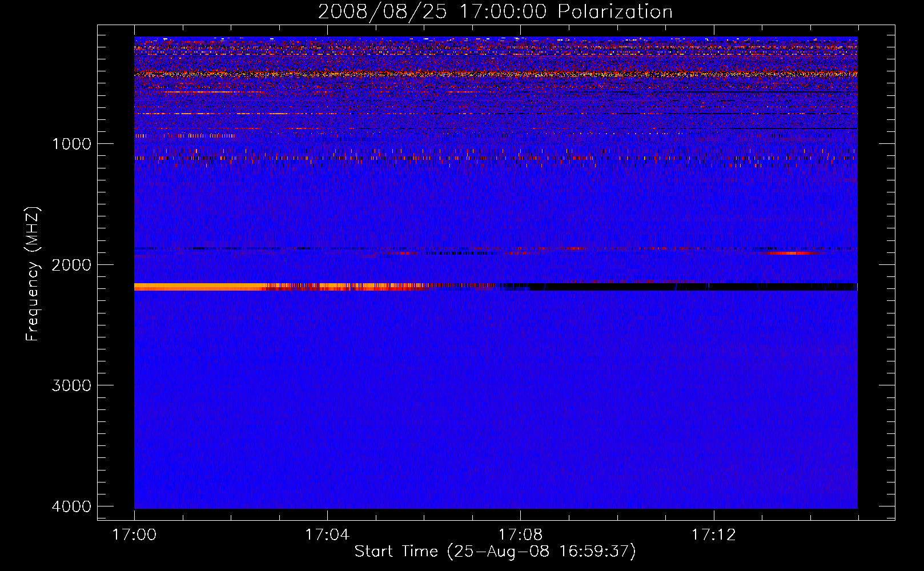
Task: Click the black band segment near 2200 MHz
Action: (x=694, y=287)
